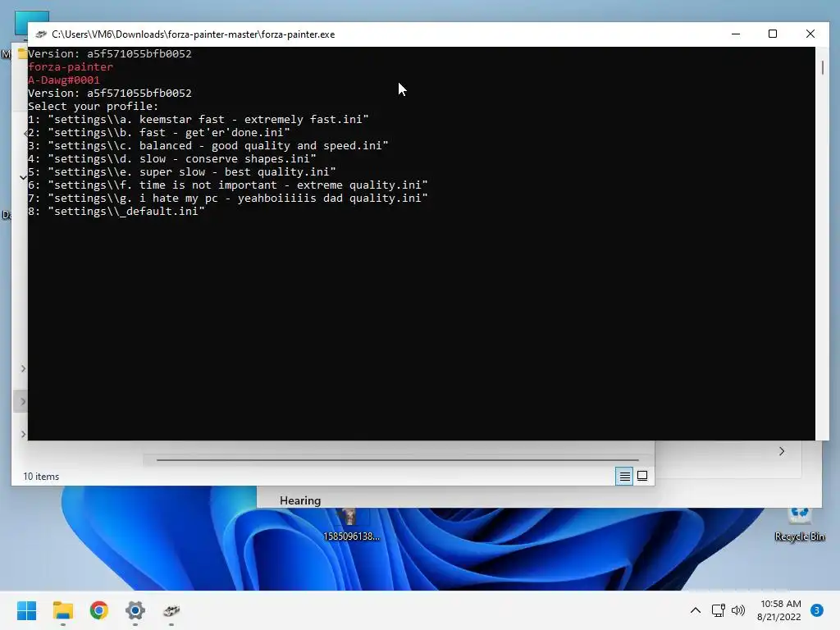This screenshot has width=840, height=630.
Task: Click the red 'forza-painter' text line
Action: click(x=71, y=67)
